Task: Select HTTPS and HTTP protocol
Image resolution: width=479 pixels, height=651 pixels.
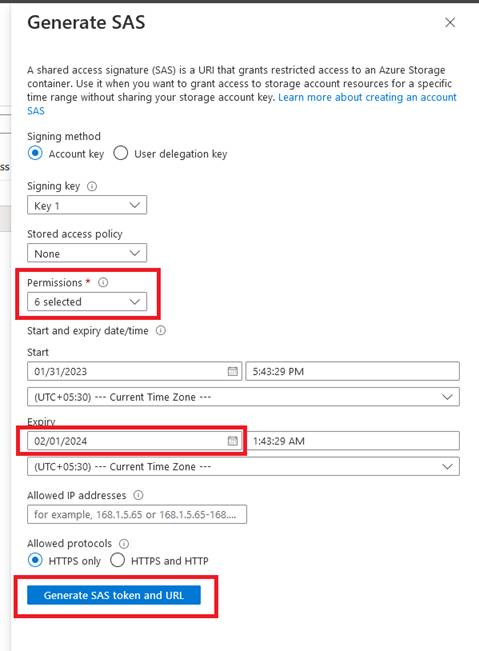Action: [x=117, y=560]
